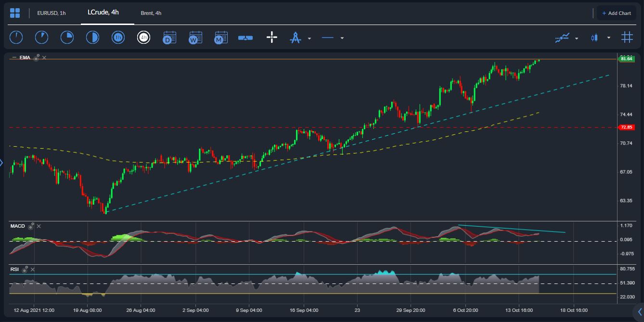
Task: Choose the monthly timeframe icon
Action: [221, 38]
